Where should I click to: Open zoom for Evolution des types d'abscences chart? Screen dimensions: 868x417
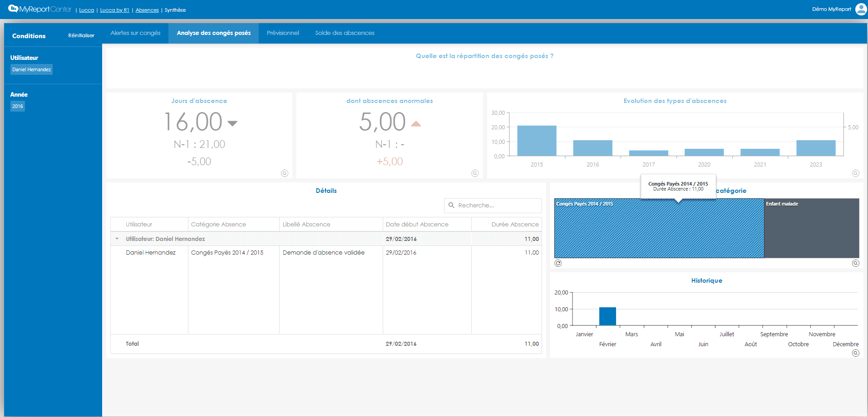pos(855,173)
